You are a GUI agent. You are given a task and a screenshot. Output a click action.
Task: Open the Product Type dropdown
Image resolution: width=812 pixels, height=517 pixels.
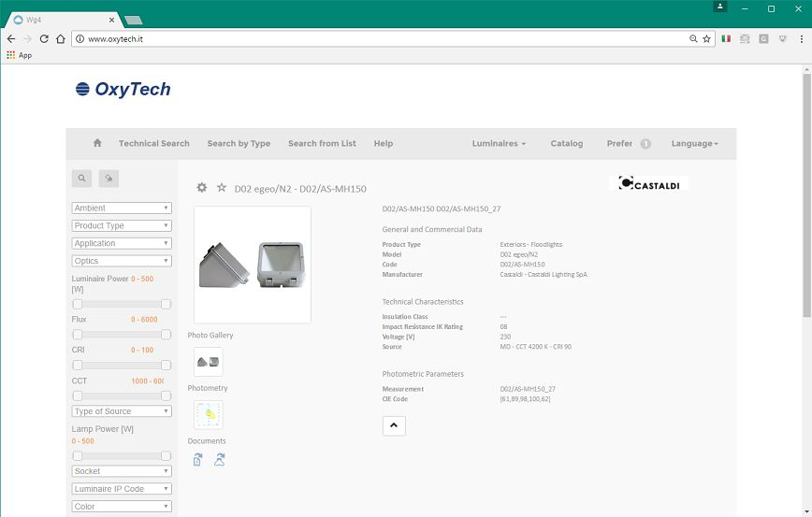coord(122,226)
